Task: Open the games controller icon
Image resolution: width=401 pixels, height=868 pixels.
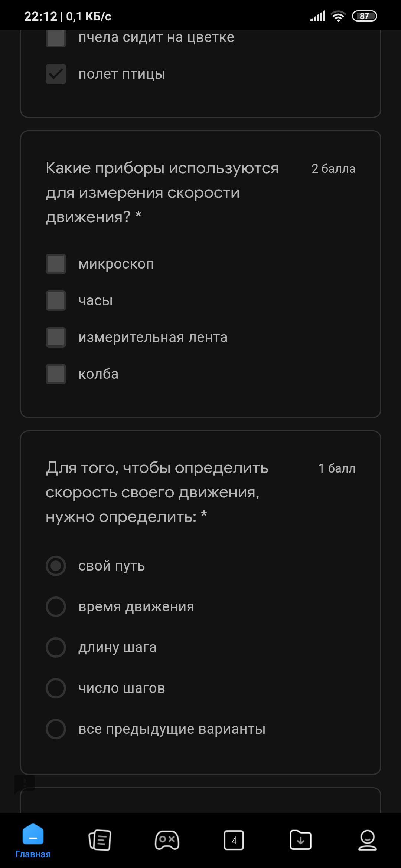Action: coord(167,840)
